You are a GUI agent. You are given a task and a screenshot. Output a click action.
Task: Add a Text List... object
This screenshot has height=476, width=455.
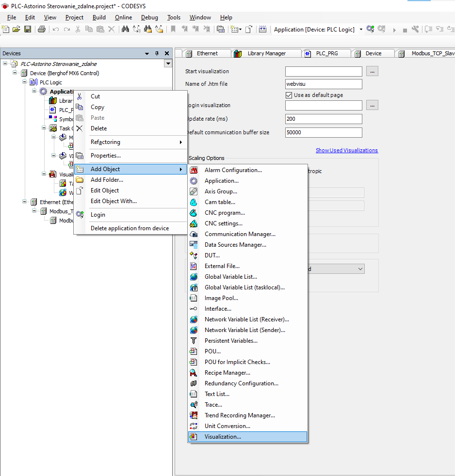click(x=247, y=395)
